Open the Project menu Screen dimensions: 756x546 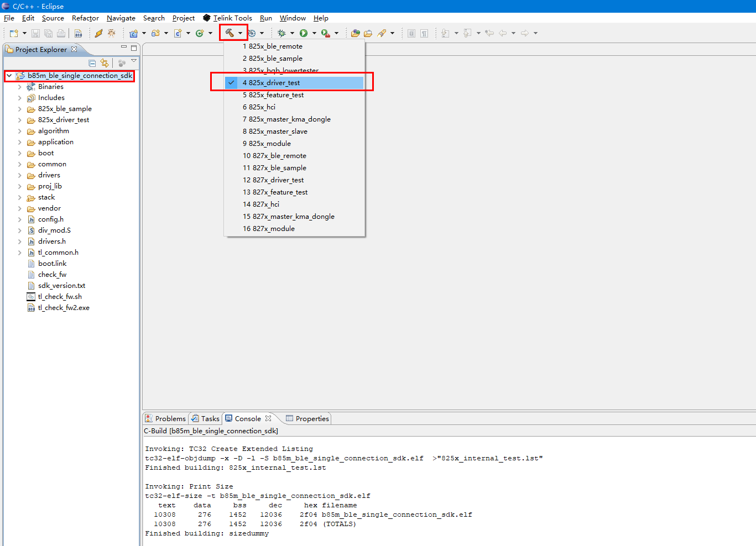[x=184, y=18]
